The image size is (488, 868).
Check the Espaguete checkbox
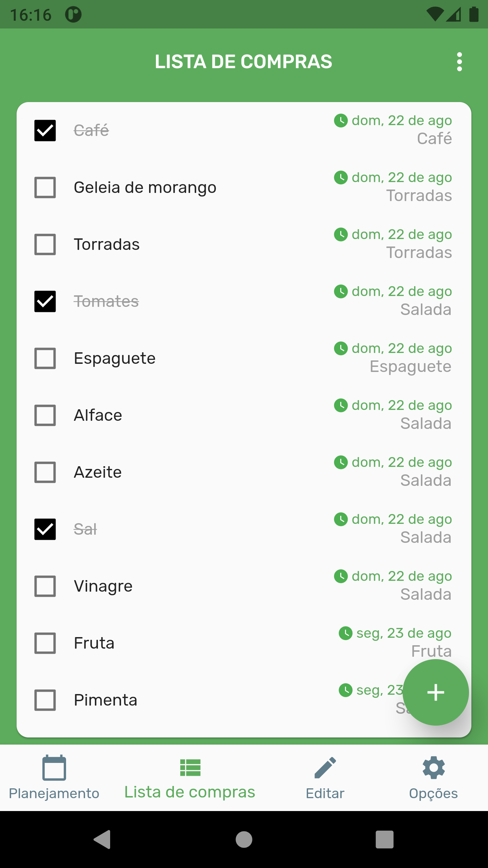(45, 358)
